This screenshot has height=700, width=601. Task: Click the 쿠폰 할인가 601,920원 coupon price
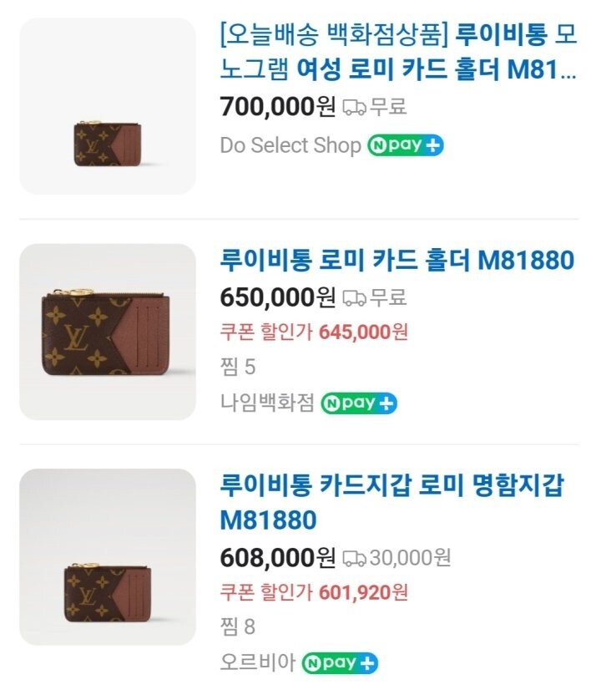(314, 592)
